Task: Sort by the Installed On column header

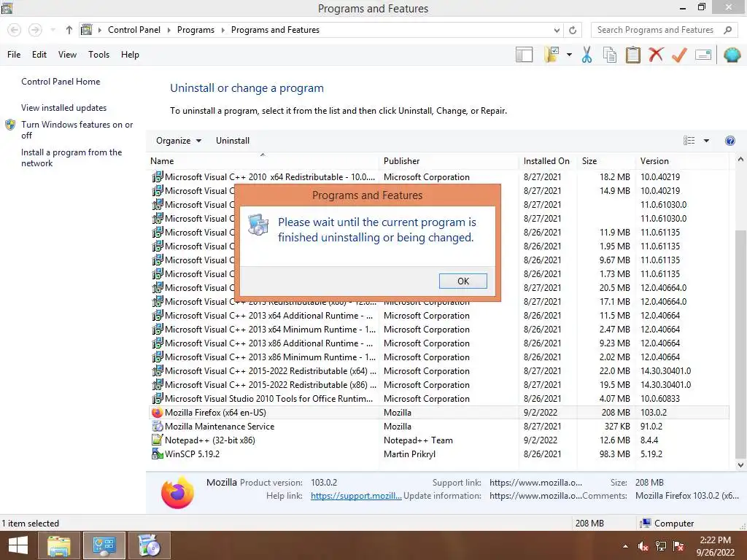Action: [549, 161]
